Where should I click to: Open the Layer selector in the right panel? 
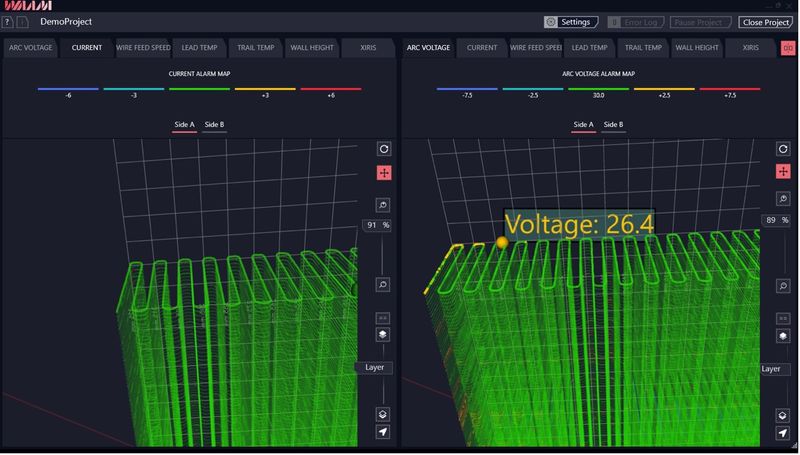771,369
